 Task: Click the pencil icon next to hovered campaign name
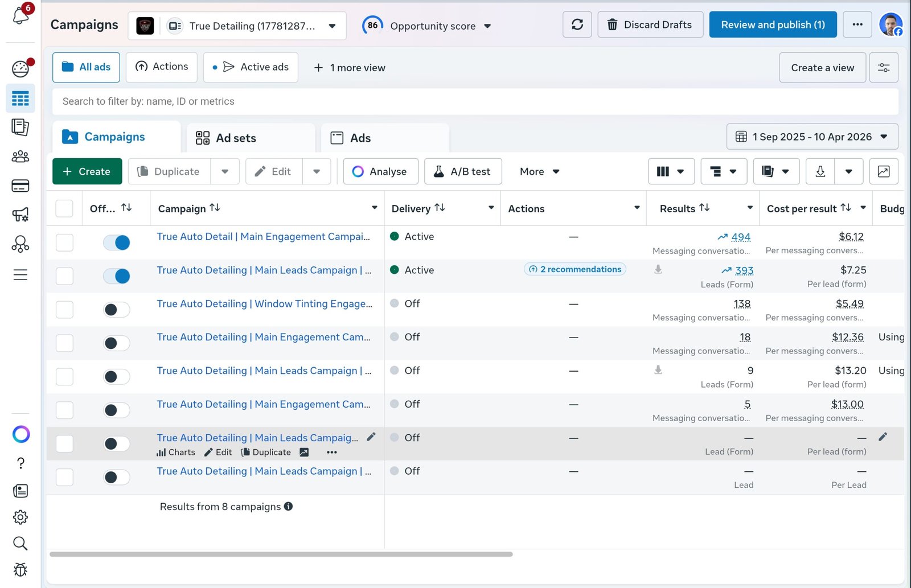[x=371, y=437]
